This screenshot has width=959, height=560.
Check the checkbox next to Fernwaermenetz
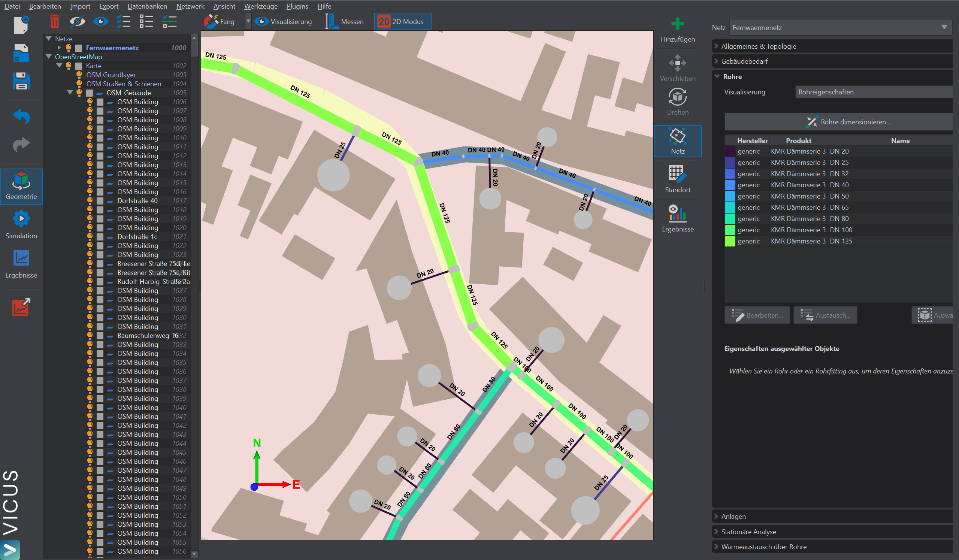point(79,48)
